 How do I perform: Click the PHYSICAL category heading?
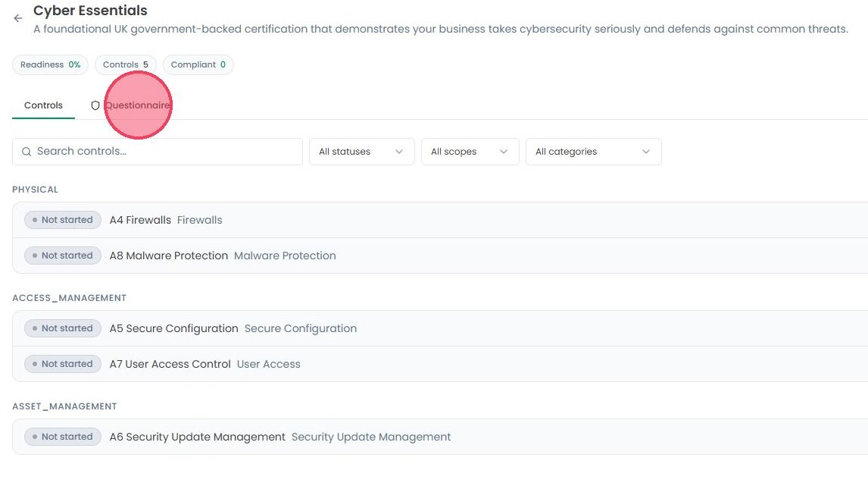coord(35,190)
